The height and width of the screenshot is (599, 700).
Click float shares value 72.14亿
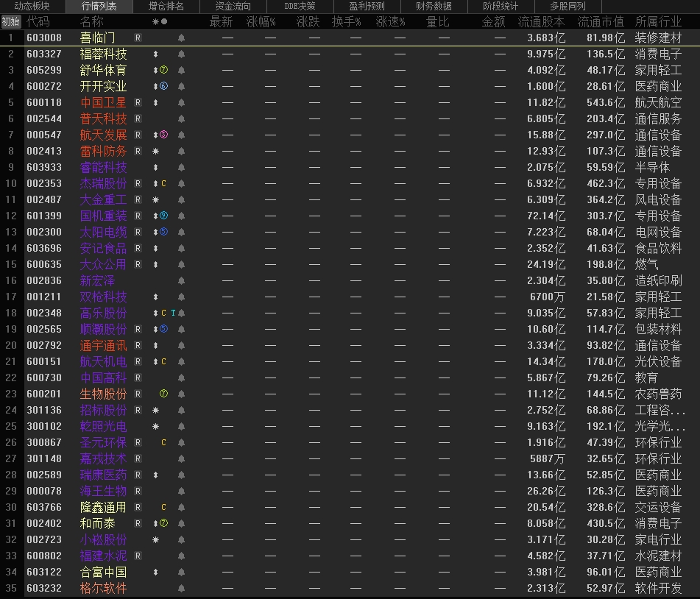pyautogui.click(x=546, y=216)
